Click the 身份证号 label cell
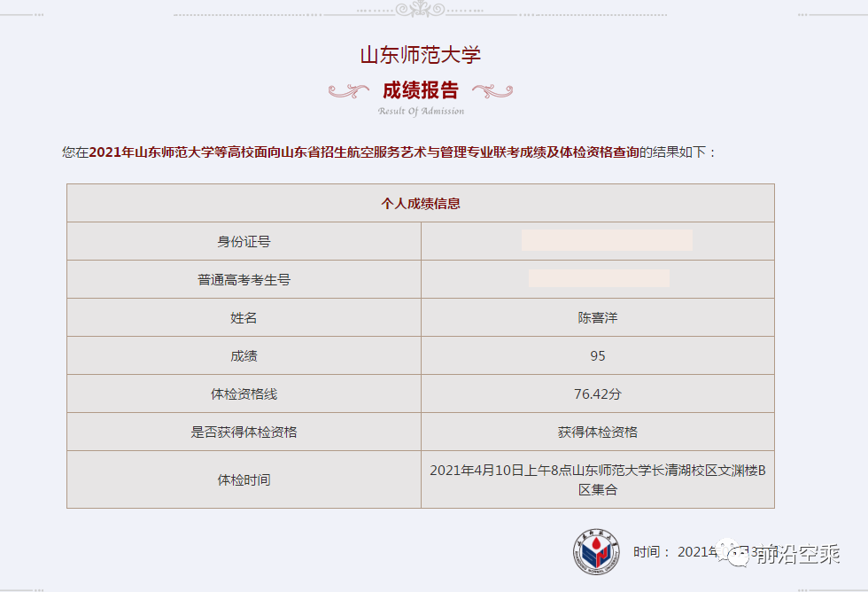The height and width of the screenshot is (592, 868). pos(244,241)
